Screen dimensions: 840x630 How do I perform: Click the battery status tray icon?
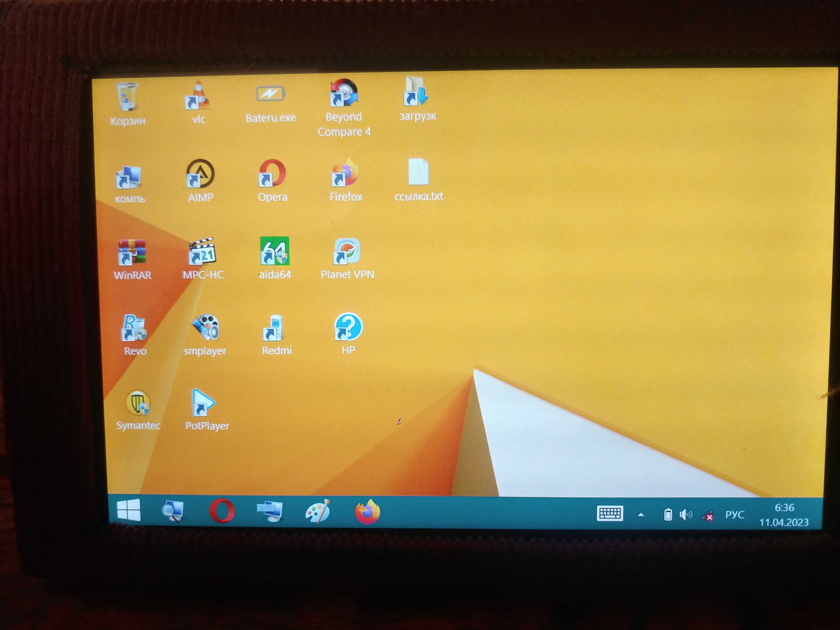click(668, 515)
